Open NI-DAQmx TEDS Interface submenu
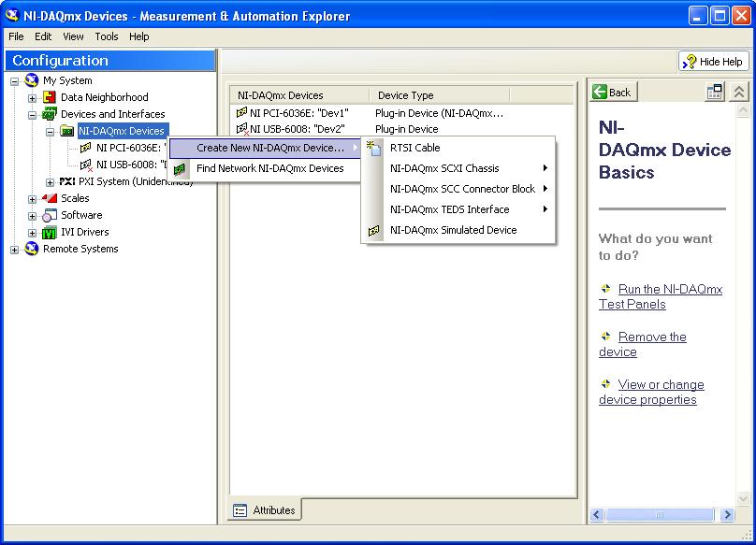The height and width of the screenshot is (545, 756). tap(458, 209)
